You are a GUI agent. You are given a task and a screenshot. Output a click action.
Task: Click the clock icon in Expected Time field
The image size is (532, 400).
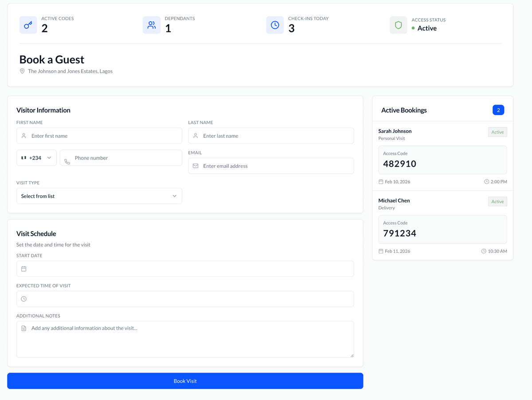[x=23, y=299]
